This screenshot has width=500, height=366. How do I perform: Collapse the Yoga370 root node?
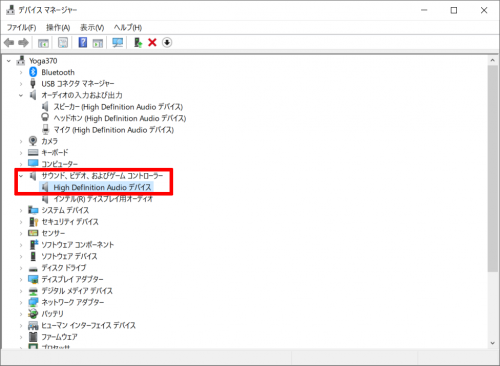(9, 61)
